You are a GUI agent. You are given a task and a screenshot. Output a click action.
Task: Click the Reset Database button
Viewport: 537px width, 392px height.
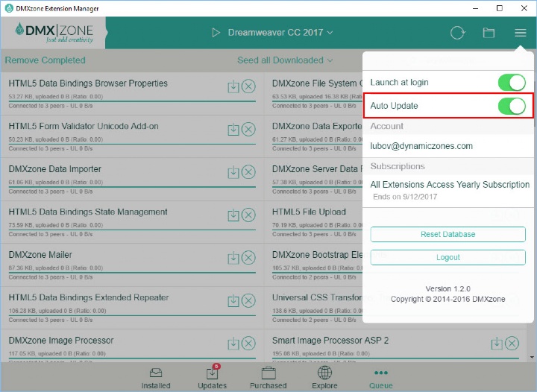[x=448, y=234]
